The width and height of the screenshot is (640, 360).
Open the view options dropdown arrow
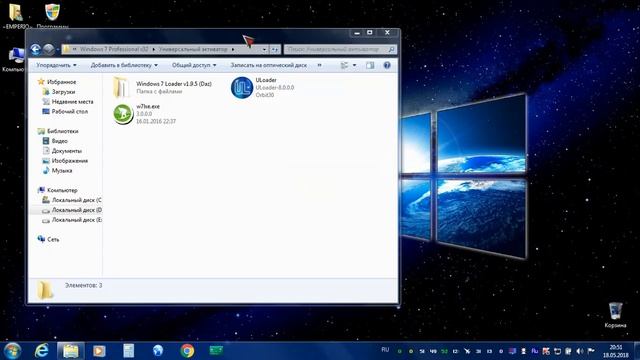354,65
